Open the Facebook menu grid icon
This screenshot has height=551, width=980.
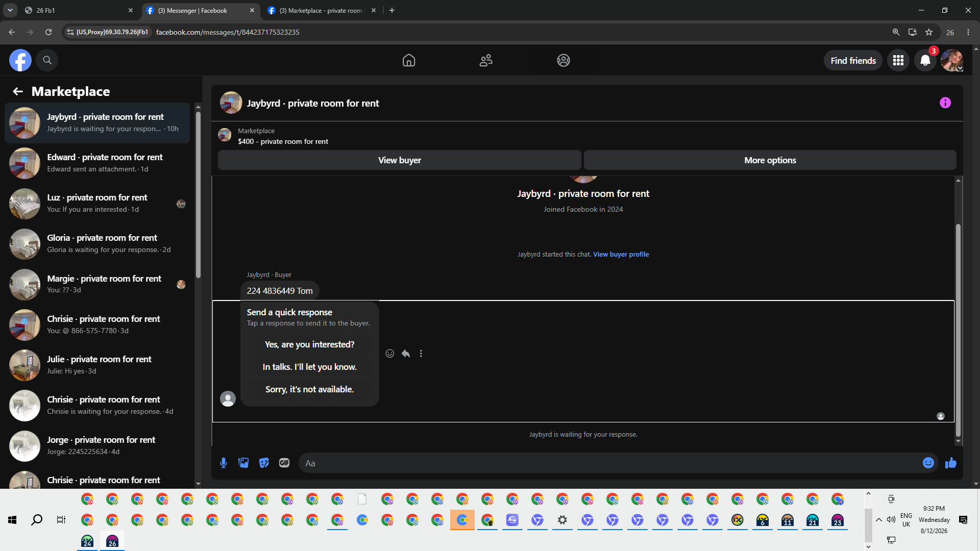pos(898,60)
